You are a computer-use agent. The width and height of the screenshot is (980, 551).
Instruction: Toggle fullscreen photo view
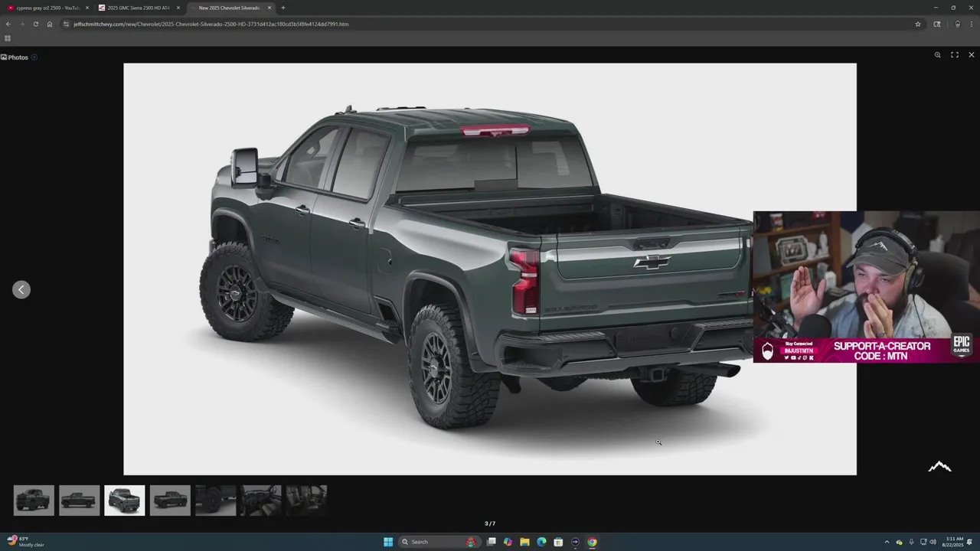click(955, 55)
